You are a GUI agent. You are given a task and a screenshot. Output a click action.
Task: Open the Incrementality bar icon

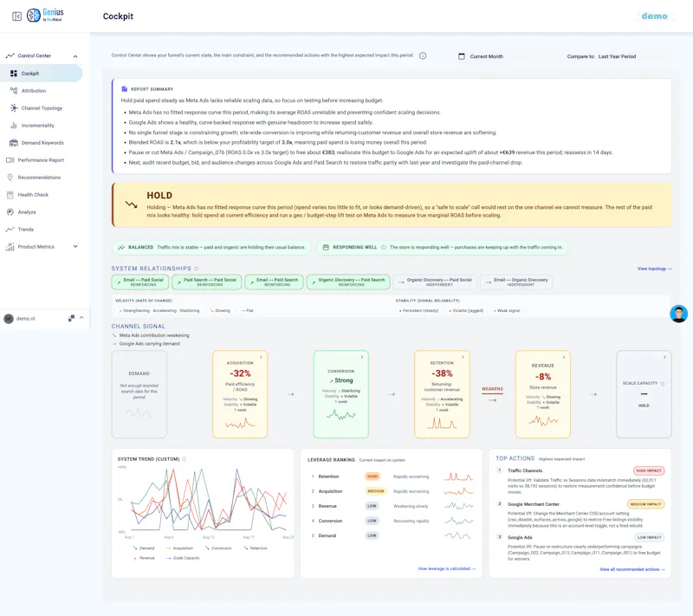tap(14, 126)
